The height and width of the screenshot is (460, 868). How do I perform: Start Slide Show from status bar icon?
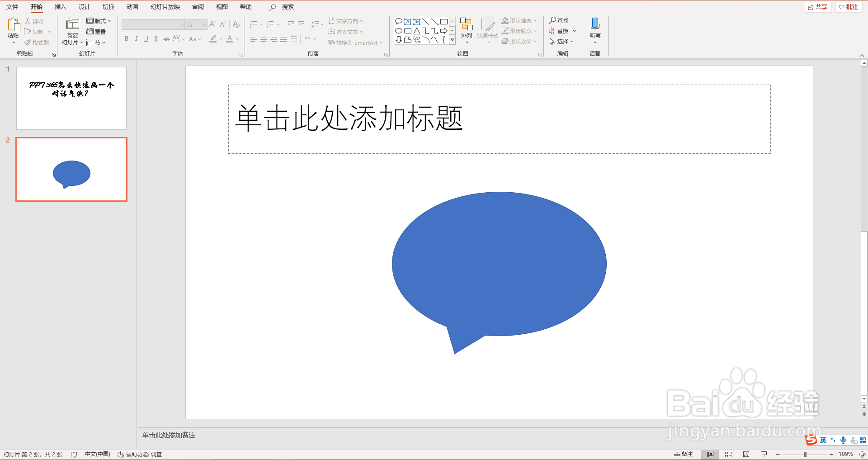(764, 455)
